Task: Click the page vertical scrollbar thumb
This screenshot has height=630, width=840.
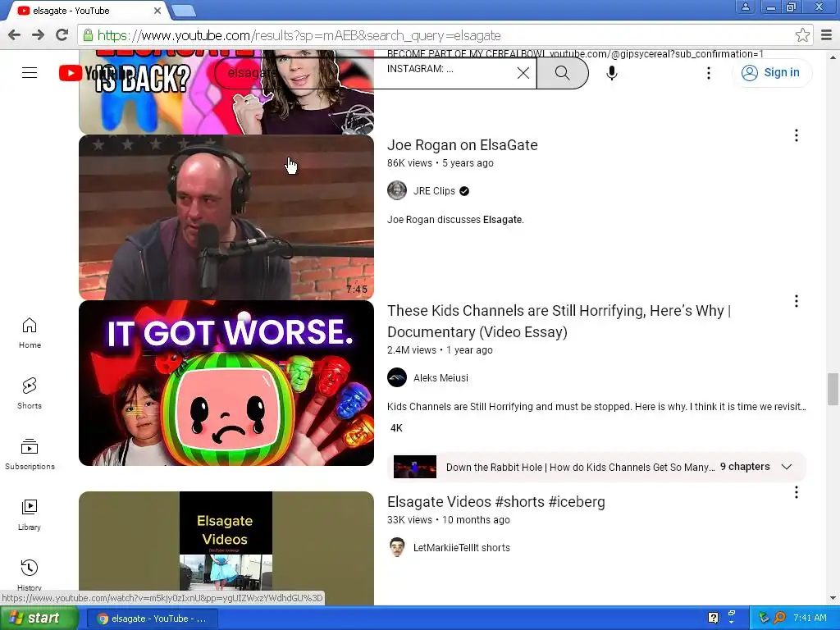Action: (833, 390)
